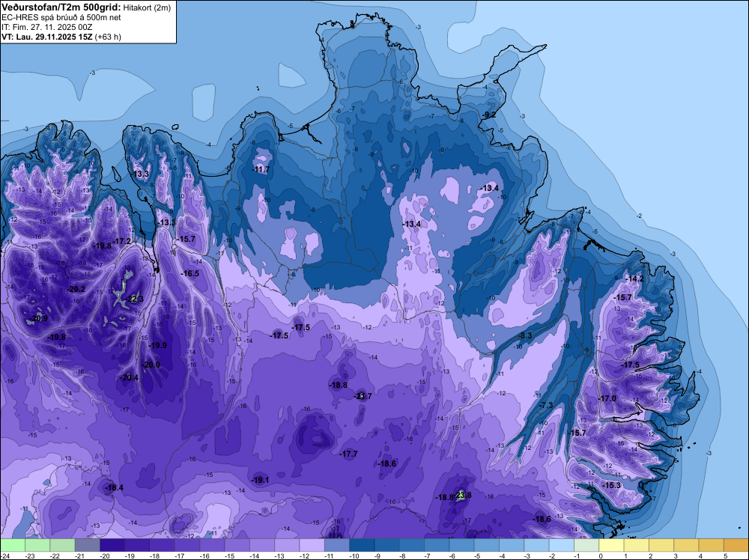Image resolution: width=749 pixels, height=560 pixels.
Task: Click the -20.9 temperature label
Action: (x=39, y=318)
